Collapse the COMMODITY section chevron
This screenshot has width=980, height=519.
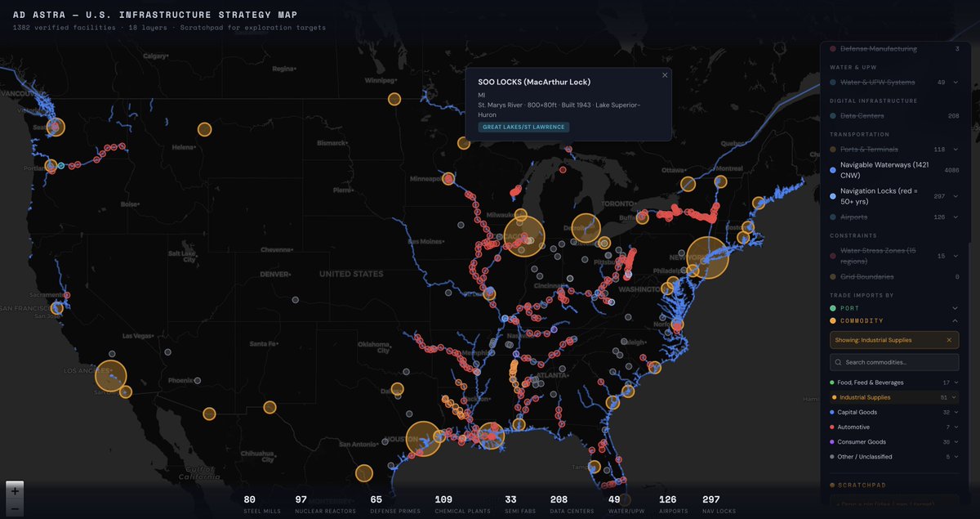click(955, 321)
